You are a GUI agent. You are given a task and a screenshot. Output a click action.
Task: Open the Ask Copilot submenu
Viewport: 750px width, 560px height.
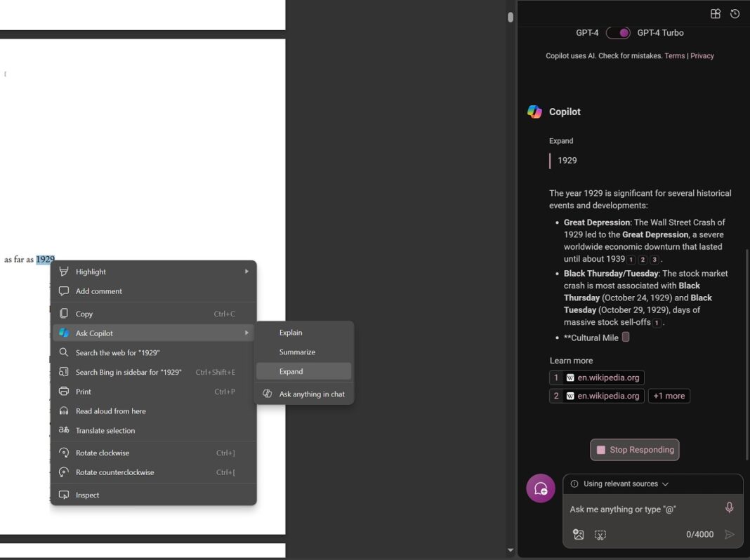coord(95,333)
